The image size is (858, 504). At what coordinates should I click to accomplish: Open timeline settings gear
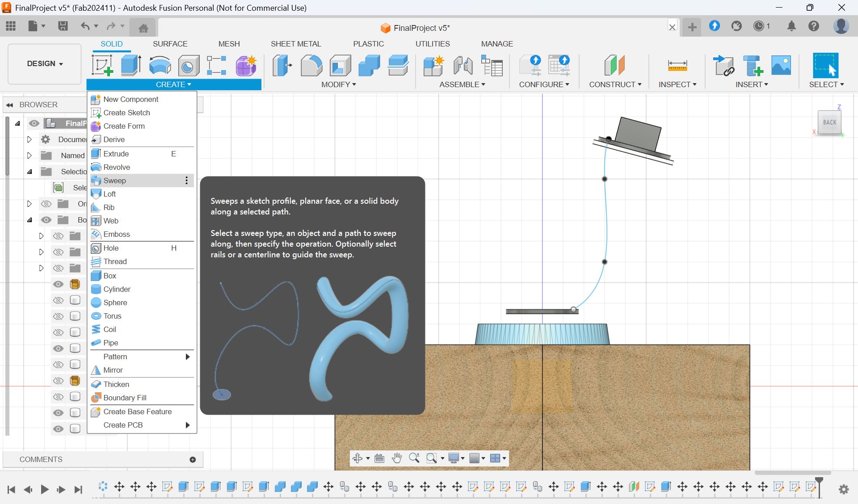(x=843, y=489)
